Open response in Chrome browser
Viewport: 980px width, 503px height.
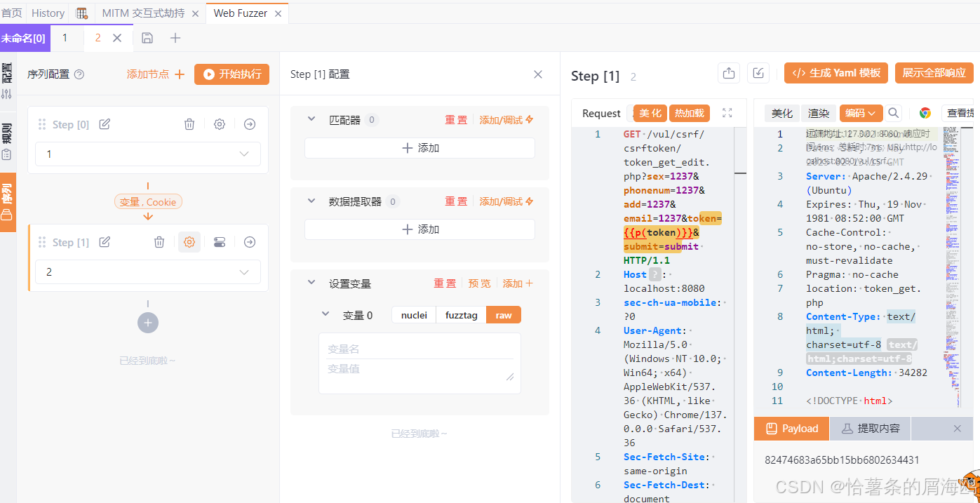pos(925,113)
